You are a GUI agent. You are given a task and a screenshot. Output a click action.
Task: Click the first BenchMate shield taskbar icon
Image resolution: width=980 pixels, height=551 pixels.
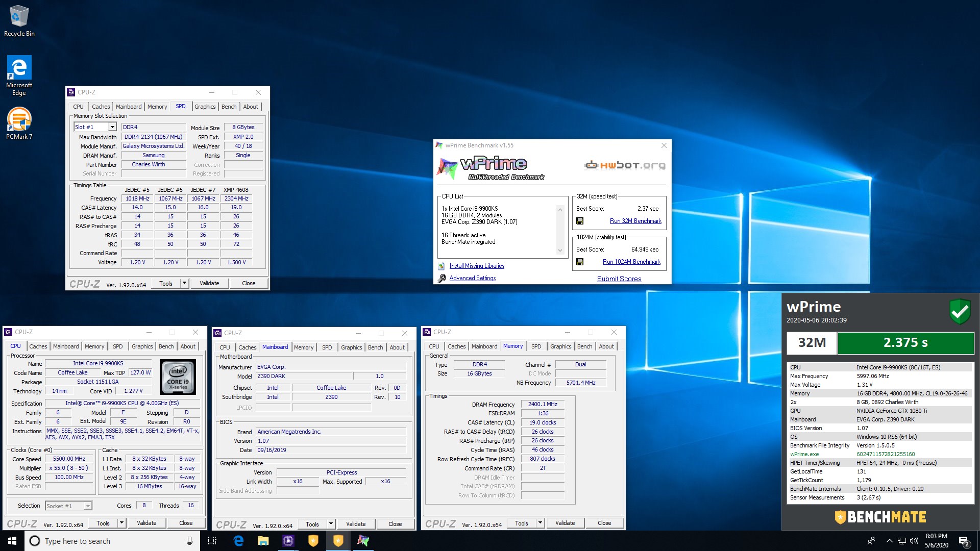pos(313,541)
